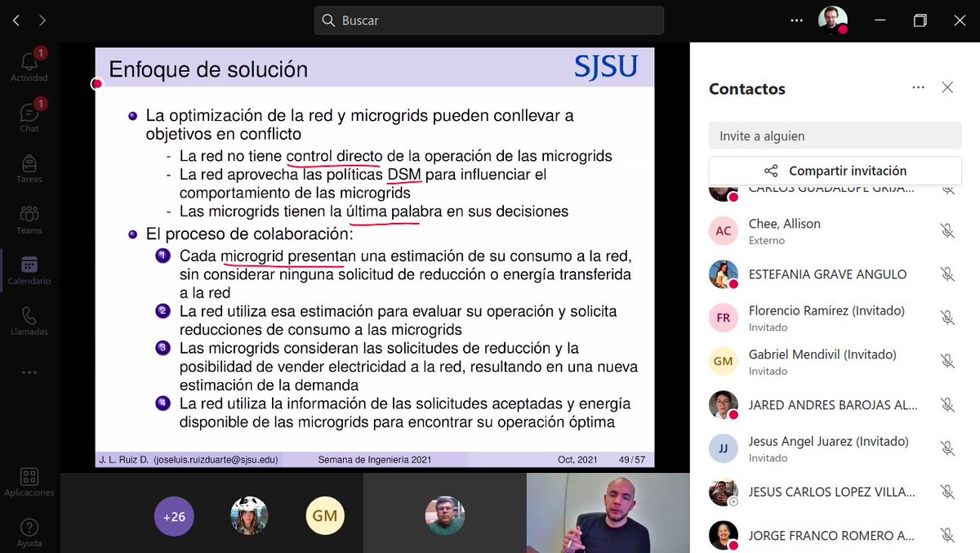Click the Invite a alguien field

835,136
